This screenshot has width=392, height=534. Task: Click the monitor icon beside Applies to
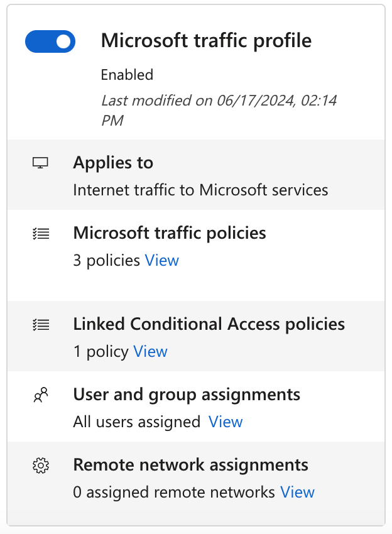click(40, 163)
